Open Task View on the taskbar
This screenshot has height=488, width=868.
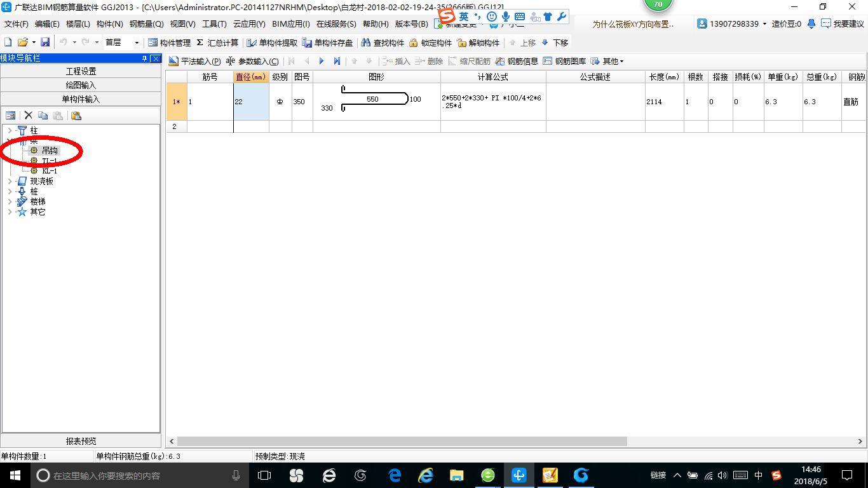(264, 475)
